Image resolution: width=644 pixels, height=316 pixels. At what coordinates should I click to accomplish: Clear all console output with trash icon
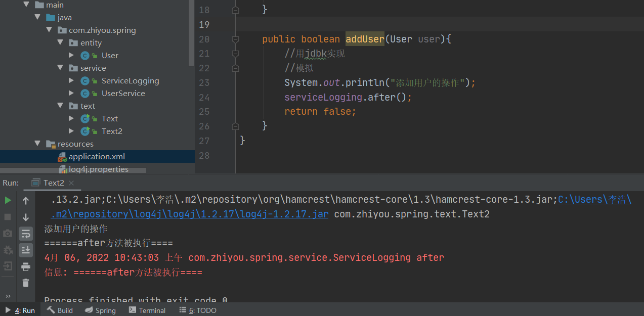pyautogui.click(x=26, y=283)
